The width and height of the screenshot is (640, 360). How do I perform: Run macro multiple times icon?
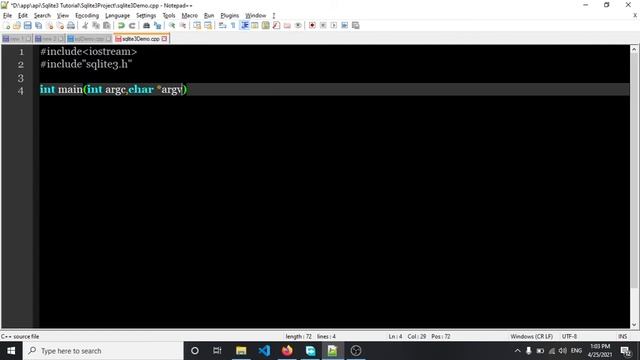pyautogui.click(x=344, y=25)
